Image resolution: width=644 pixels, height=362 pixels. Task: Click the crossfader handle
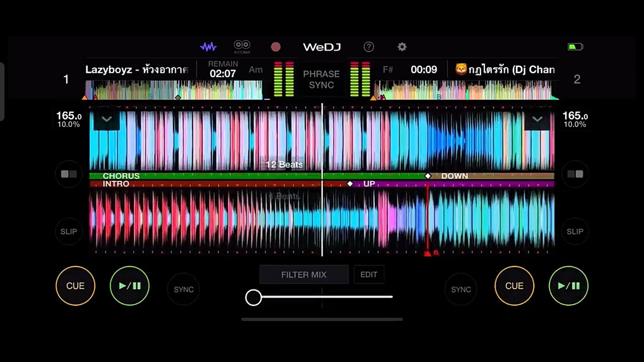coord(254,298)
